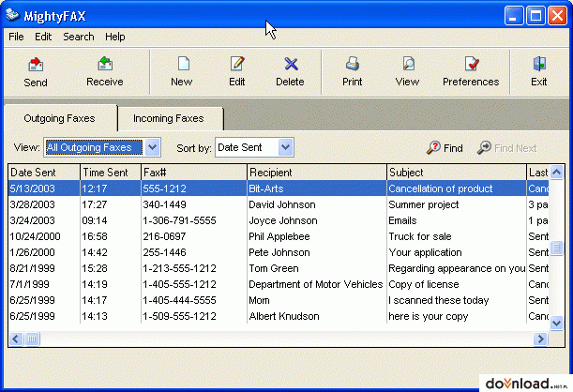Click the Edit pencil toolbar icon
This screenshot has height=392, width=573.
(x=237, y=64)
